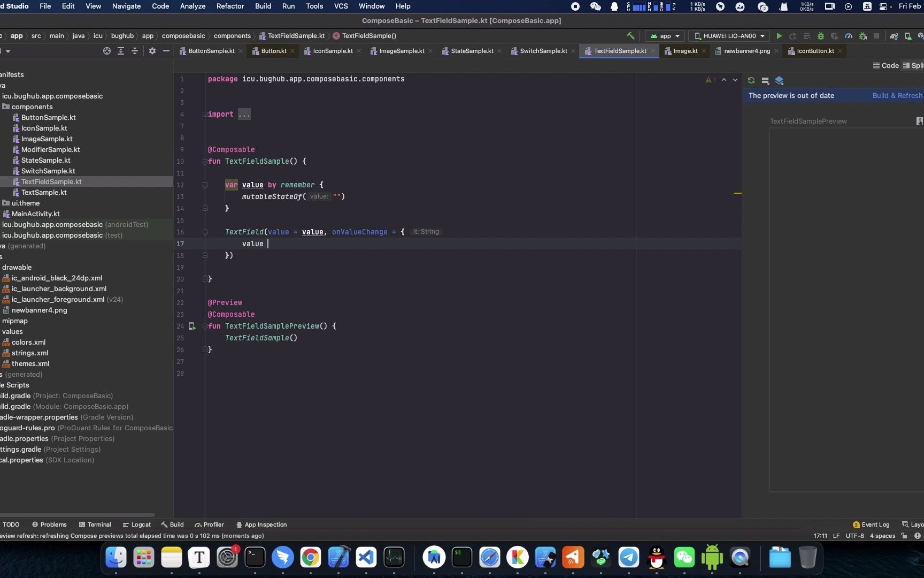Click the Attach Debugger to Process icon
Screen dimensions: 924x578
click(x=834, y=36)
